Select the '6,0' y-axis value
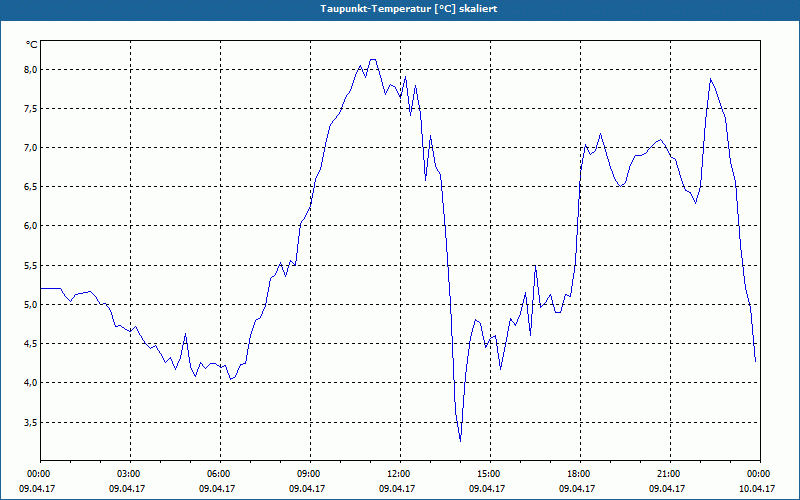800x500 pixels. click(x=30, y=226)
